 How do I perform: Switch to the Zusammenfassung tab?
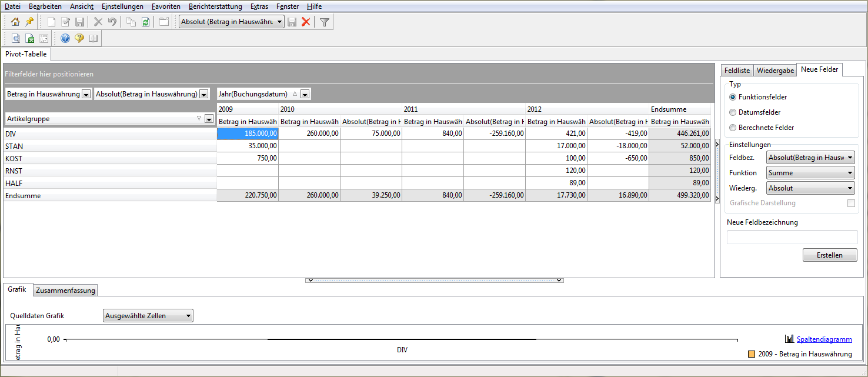coord(65,291)
